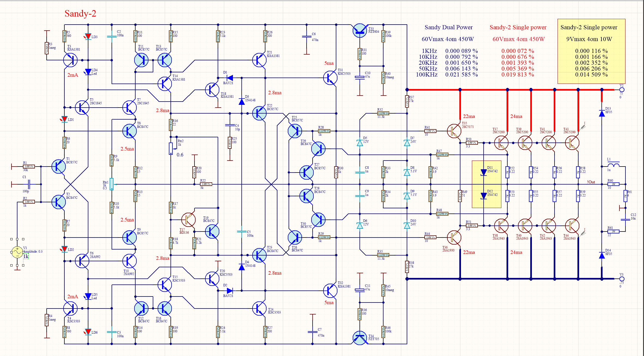Select resistor R60 10 at output

pos(613,184)
